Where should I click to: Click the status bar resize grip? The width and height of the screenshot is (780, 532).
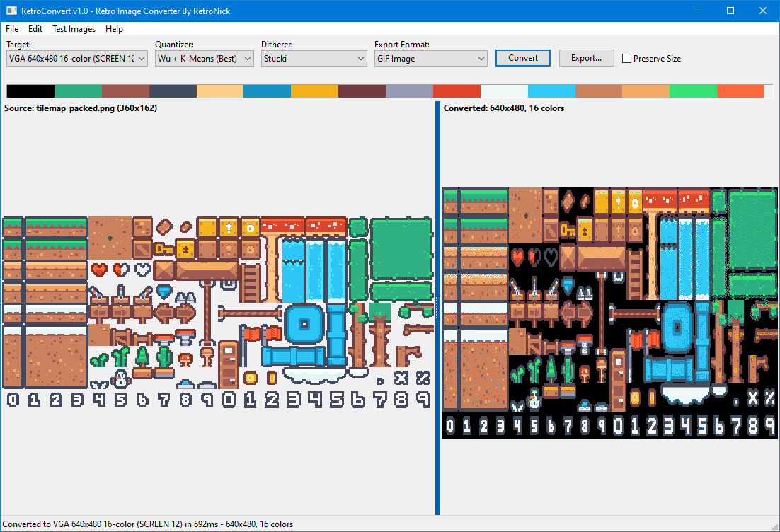(x=775, y=527)
